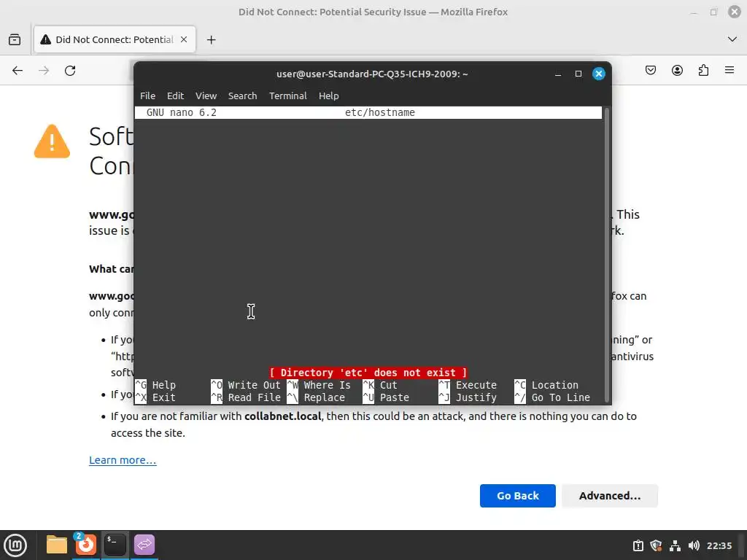The height and width of the screenshot is (560, 747).
Task: Click the orange warning triangle icon
Action: coord(52,141)
